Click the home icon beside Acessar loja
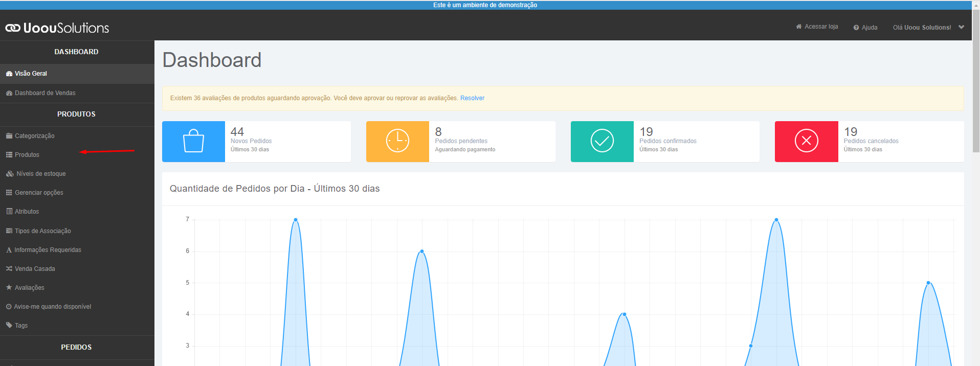Image resolution: width=980 pixels, height=366 pixels. 799,27
